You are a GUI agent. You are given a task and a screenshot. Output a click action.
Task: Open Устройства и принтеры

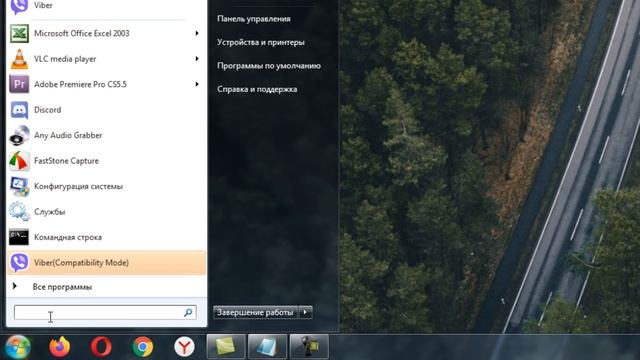pos(261,42)
